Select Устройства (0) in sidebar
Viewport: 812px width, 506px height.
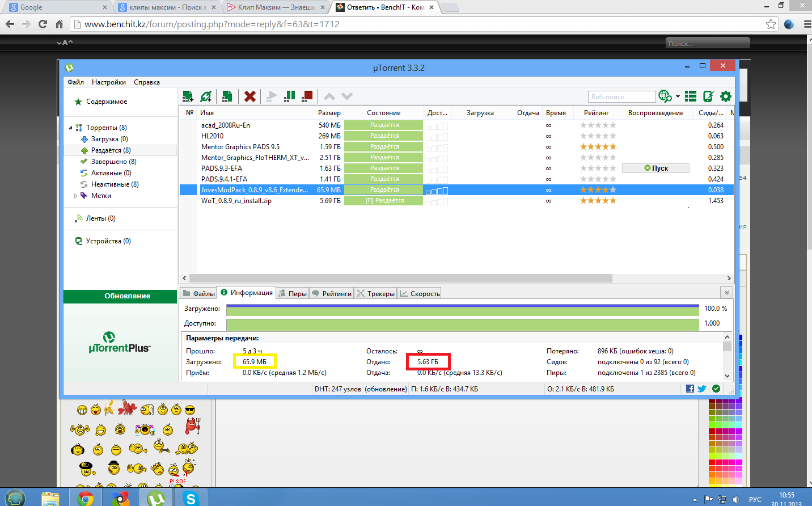[x=108, y=241]
